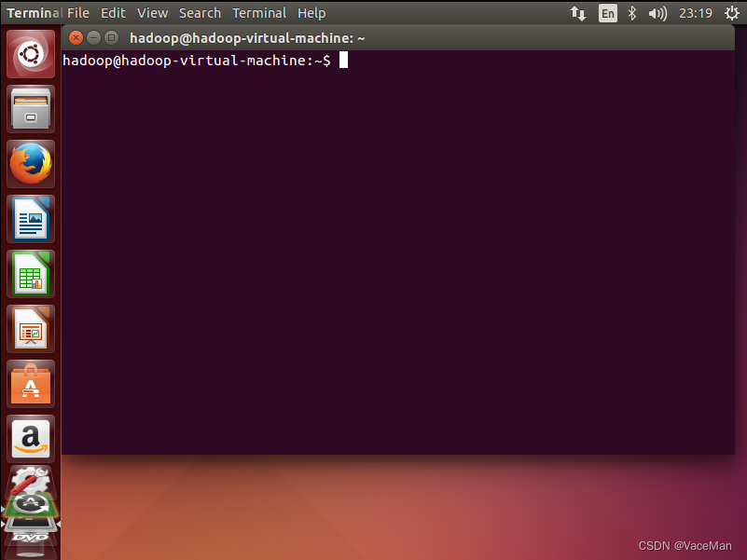Open the session gear menu
The image size is (747, 560).
(733, 13)
